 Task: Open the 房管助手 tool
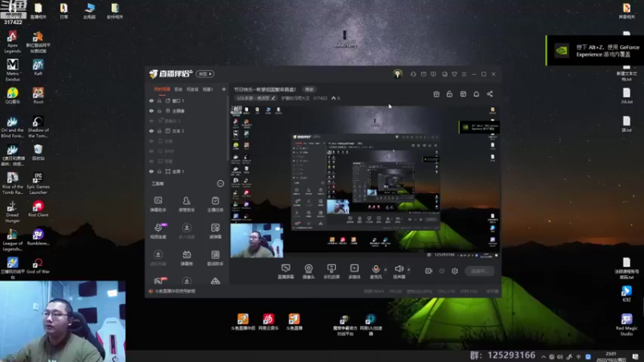click(x=187, y=204)
